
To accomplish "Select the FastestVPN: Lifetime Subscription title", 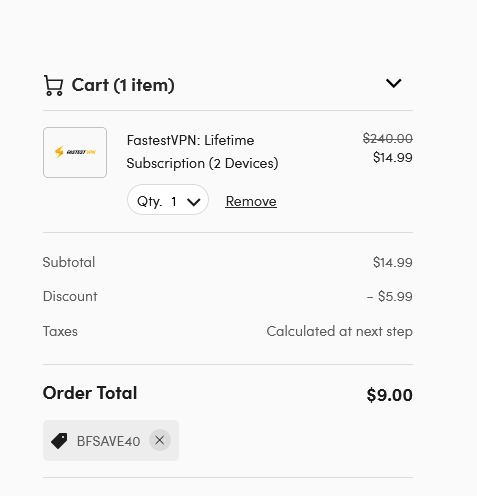I will (202, 152).
